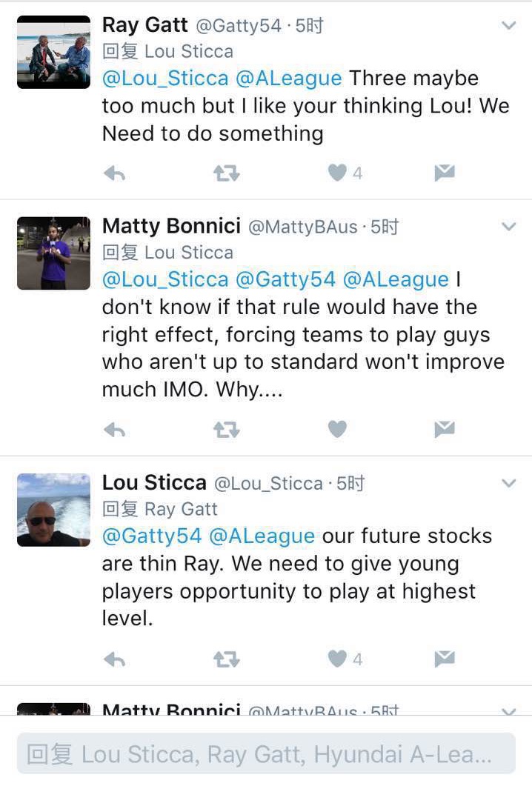Like Ray Gatt's tweet
This screenshot has width=532, height=786.
click(338, 173)
